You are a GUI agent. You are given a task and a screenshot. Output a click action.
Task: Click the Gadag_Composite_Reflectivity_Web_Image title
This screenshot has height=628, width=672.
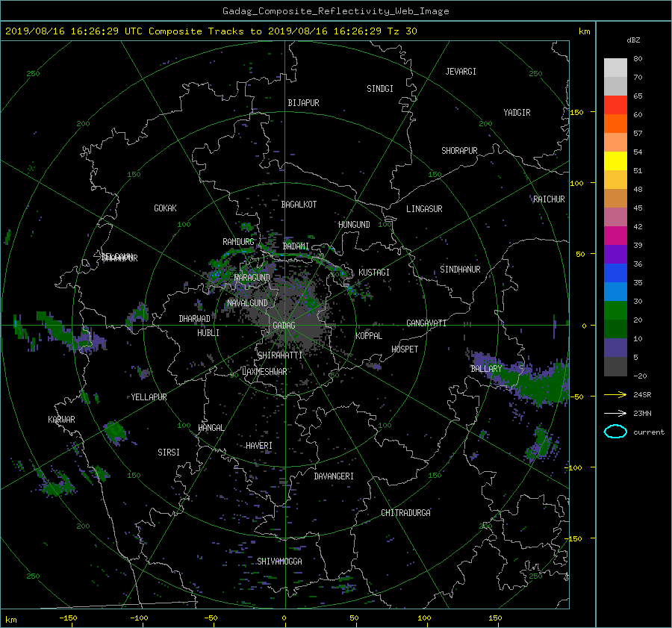pos(335,11)
